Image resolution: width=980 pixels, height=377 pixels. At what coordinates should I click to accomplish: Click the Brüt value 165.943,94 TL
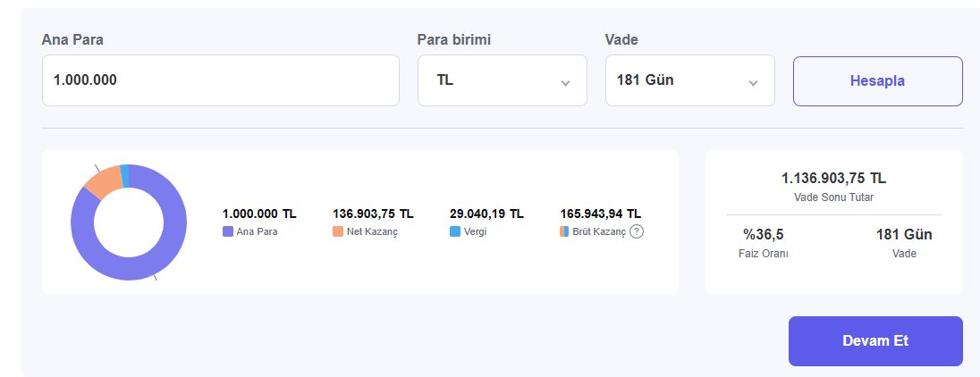point(601,214)
